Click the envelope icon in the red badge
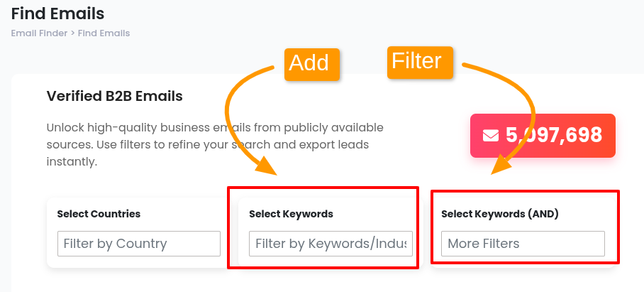Viewport: 644px width, 292px height. 491,135
